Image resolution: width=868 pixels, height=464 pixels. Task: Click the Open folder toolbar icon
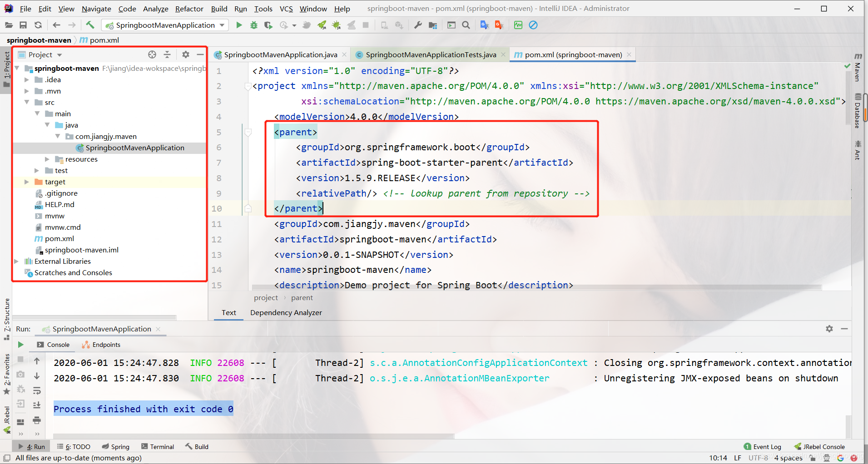(x=9, y=25)
